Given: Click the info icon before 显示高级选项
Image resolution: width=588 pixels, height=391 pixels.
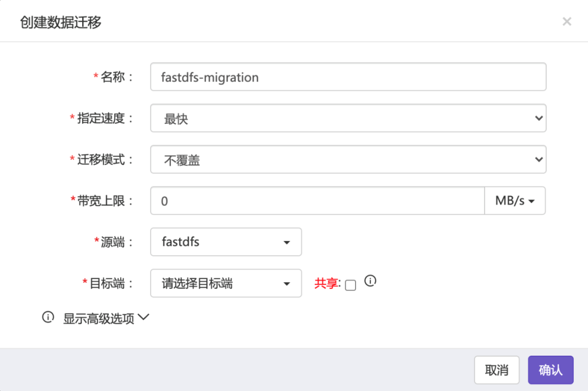Looking at the screenshot, I should 48,317.
